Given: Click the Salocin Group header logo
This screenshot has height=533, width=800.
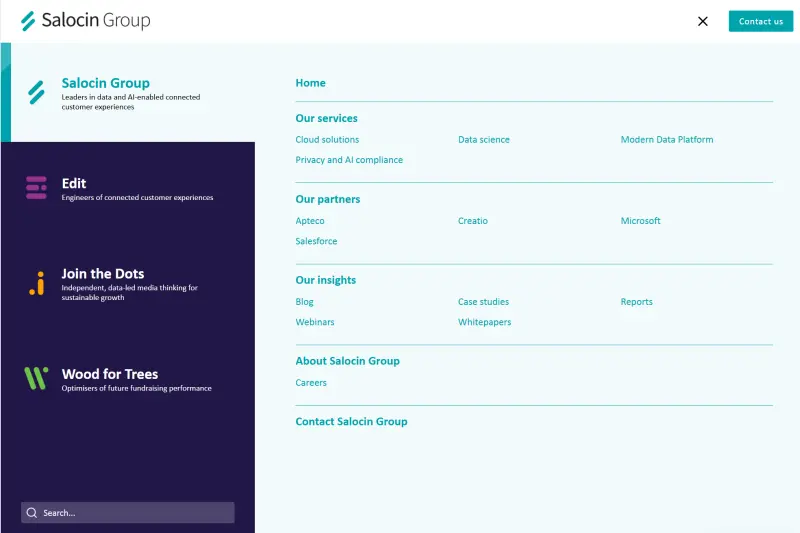Looking at the screenshot, I should pyautogui.click(x=85, y=21).
